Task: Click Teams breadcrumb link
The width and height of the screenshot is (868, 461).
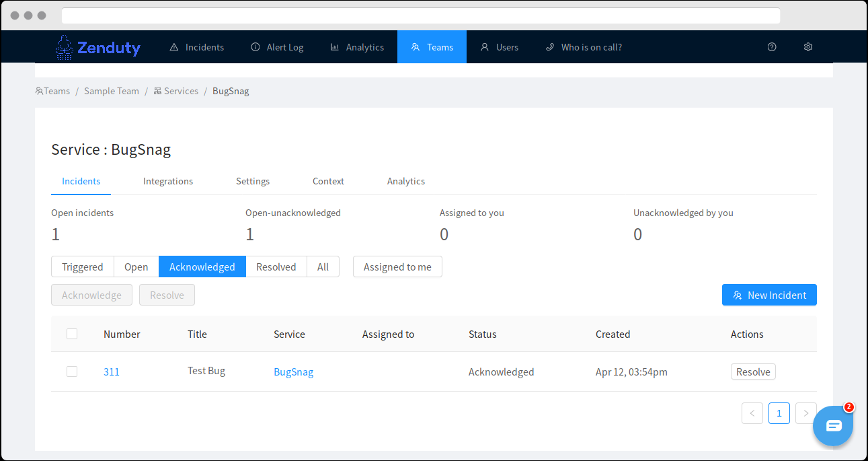Action: point(52,91)
